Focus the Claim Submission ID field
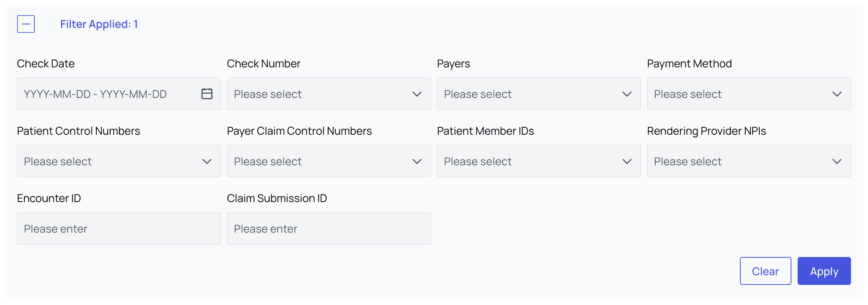 point(329,228)
